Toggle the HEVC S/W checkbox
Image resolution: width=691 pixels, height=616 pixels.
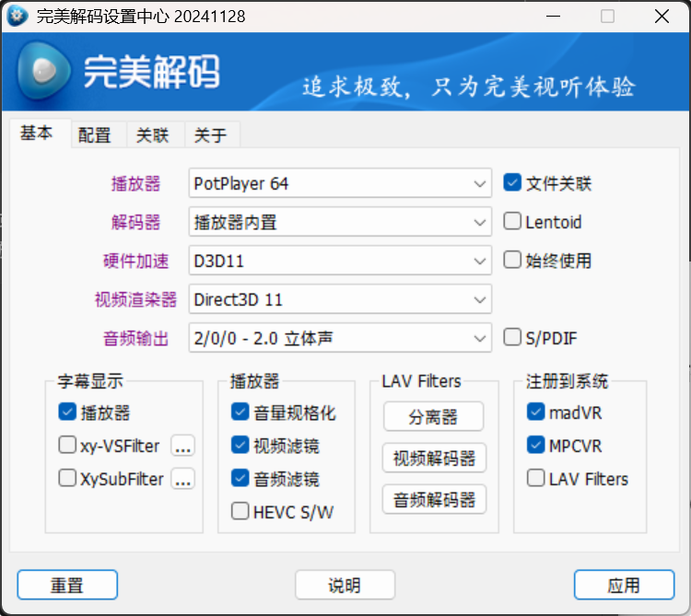point(240,511)
